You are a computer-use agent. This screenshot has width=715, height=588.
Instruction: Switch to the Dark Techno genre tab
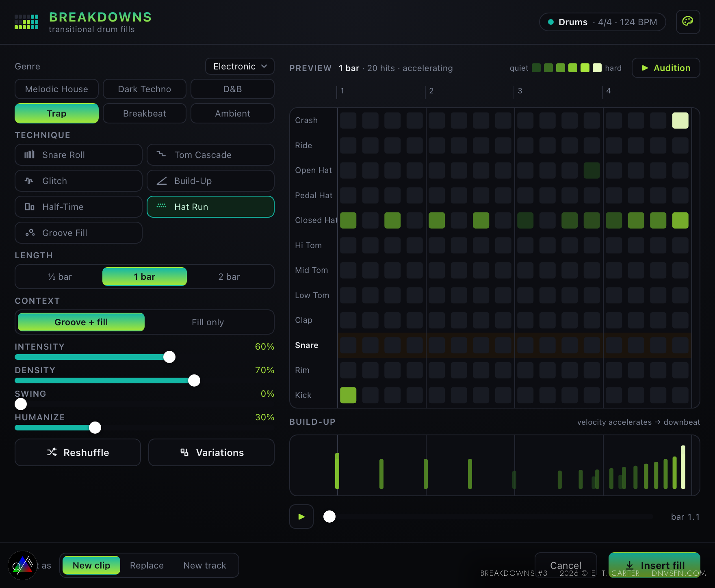coord(145,89)
